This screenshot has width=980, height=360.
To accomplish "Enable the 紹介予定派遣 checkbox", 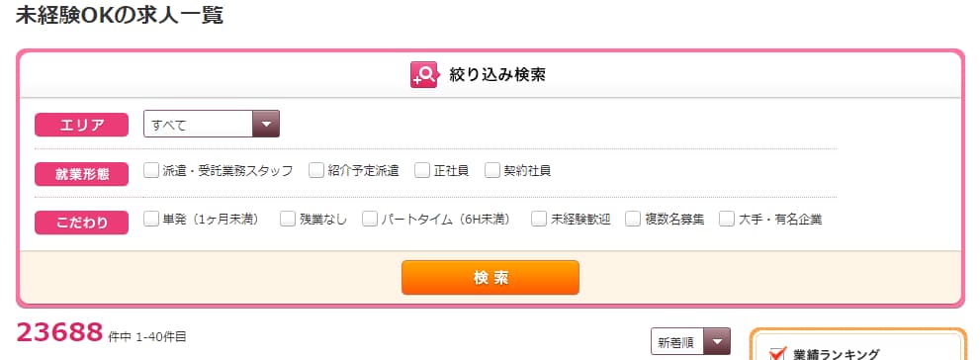I will coord(316,170).
